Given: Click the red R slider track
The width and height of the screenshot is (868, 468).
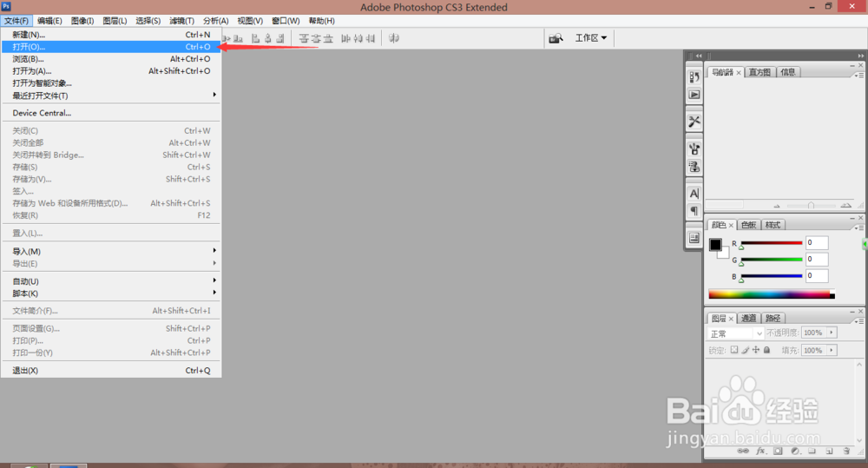Looking at the screenshot, I should coord(771,243).
